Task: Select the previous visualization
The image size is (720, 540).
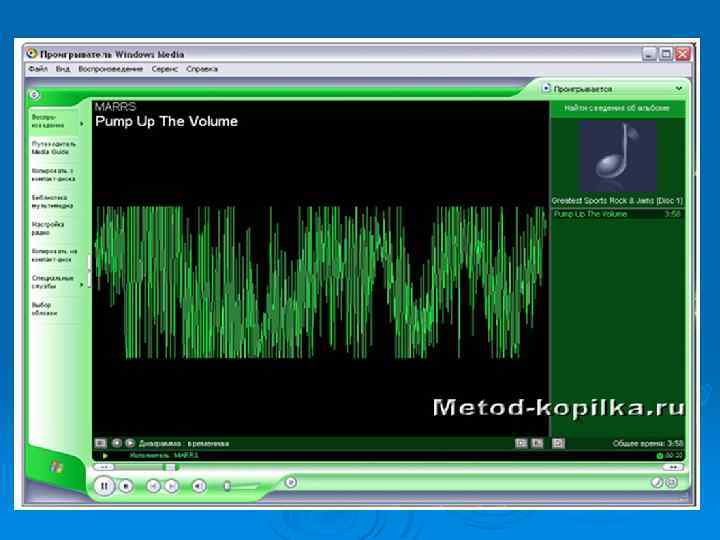Action: 117,443
